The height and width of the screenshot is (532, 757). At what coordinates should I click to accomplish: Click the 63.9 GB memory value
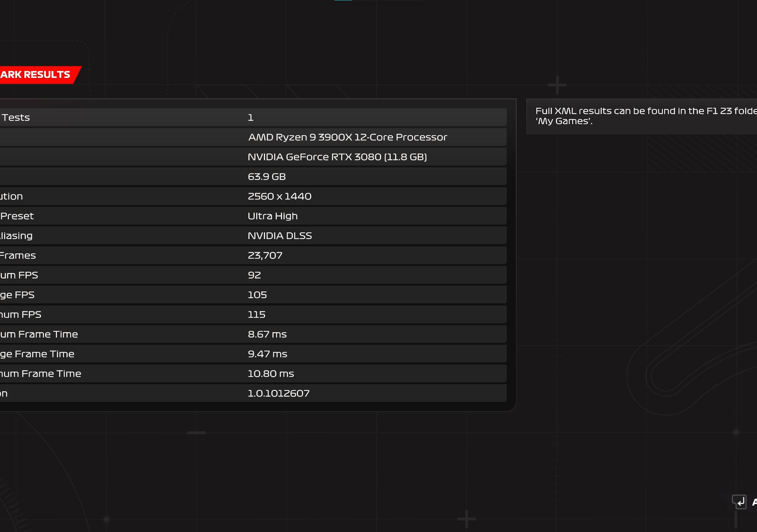point(267,177)
